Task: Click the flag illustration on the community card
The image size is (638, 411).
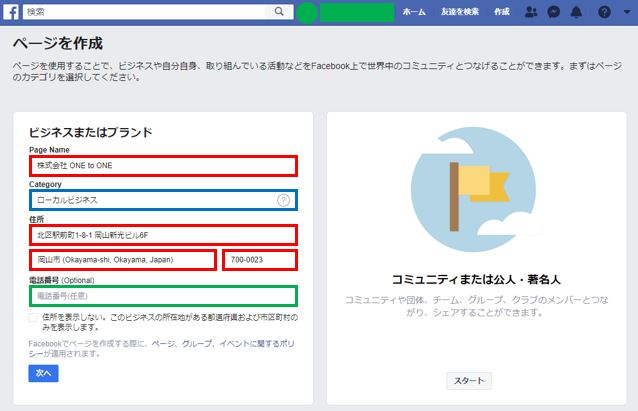Action: pos(474,190)
